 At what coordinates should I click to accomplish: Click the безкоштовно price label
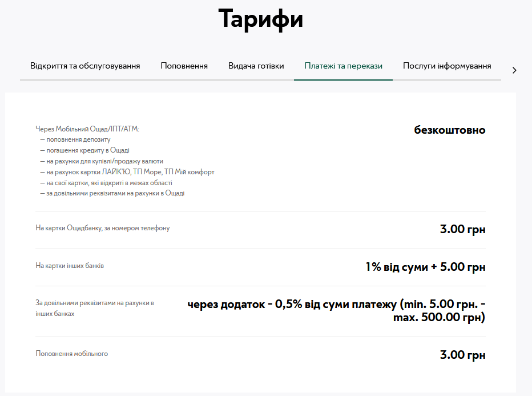click(449, 130)
